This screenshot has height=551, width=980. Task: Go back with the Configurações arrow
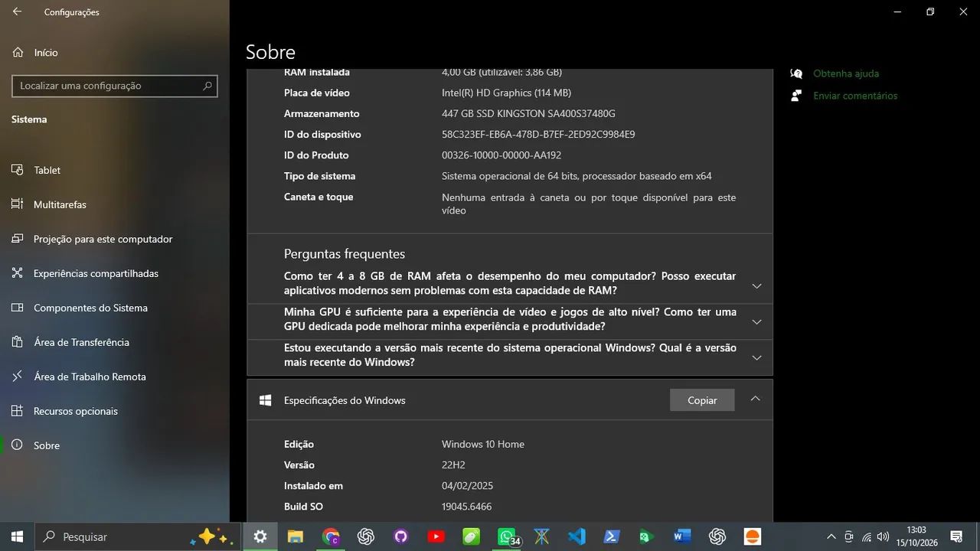pyautogui.click(x=17, y=11)
